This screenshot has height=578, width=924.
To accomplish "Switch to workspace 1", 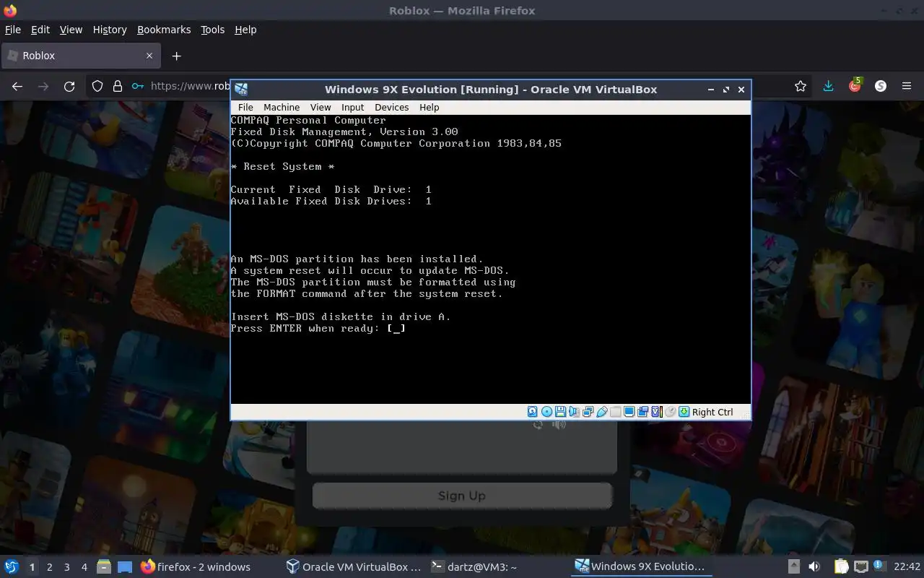I will (32, 567).
